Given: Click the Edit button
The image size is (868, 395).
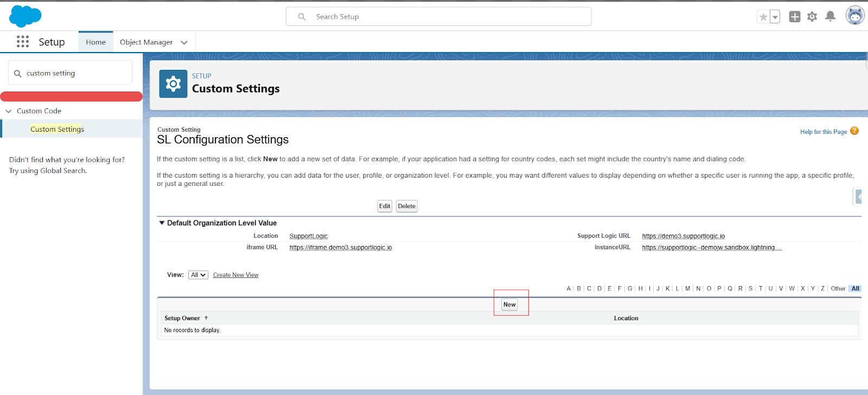Looking at the screenshot, I should pos(385,206).
